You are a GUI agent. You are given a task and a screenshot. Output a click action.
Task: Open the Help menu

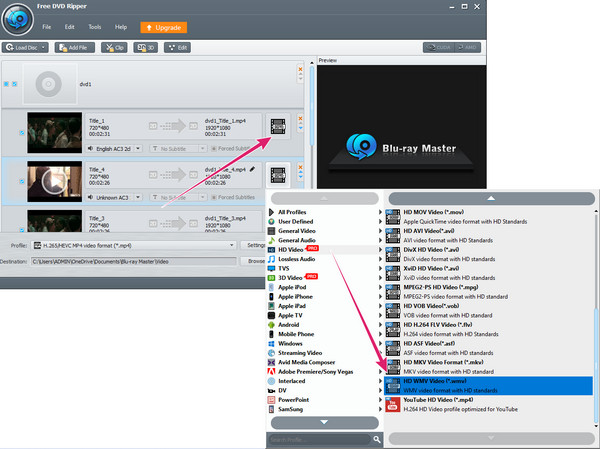(121, 27)
